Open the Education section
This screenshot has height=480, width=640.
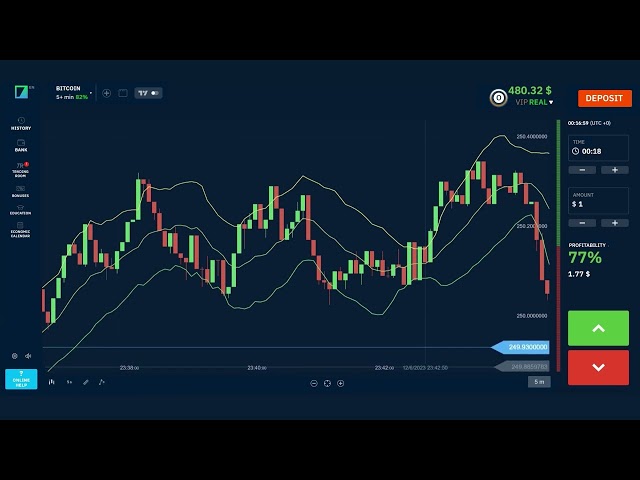(x=20, y=210)
